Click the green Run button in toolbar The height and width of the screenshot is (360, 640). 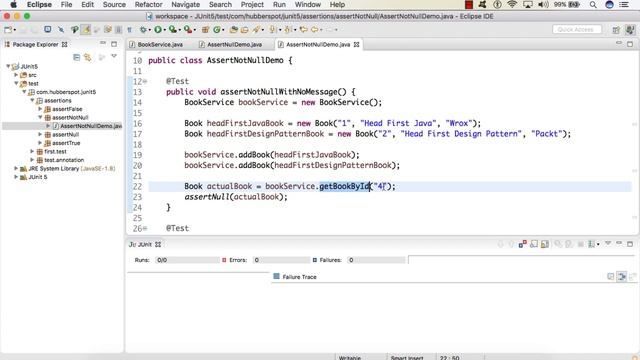pyautogui.click(x=158, y=29)
